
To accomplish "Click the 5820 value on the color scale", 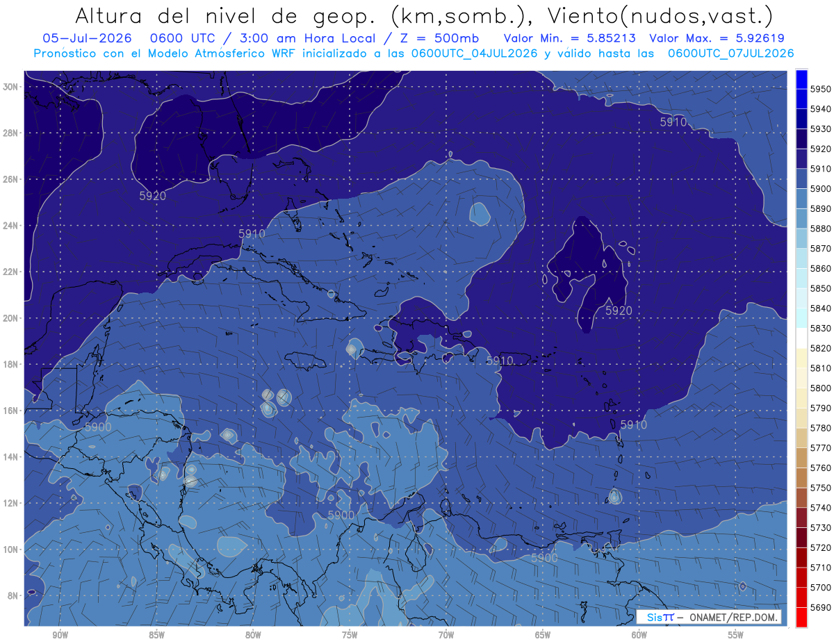I will [821, 348].
